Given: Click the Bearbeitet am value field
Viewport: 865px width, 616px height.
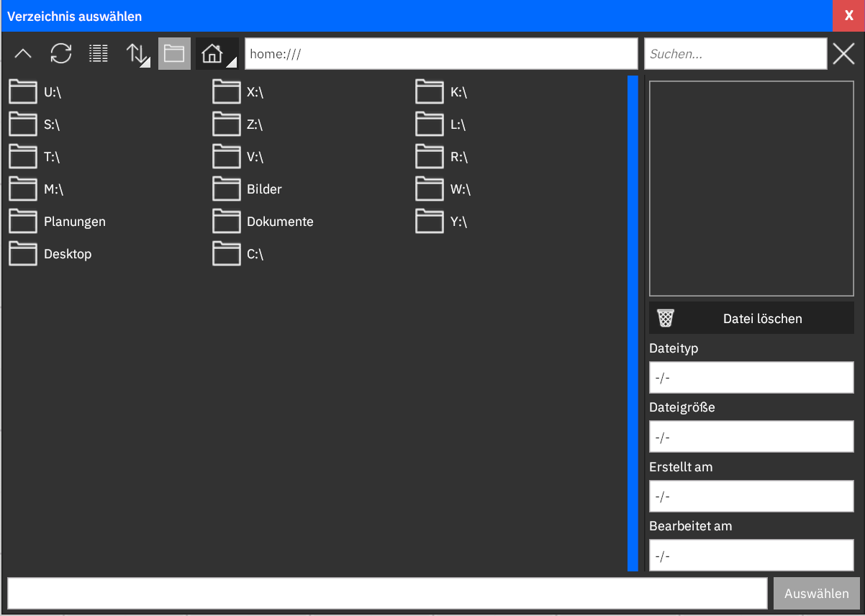Looking at the screenshot, I should point(751,556).
